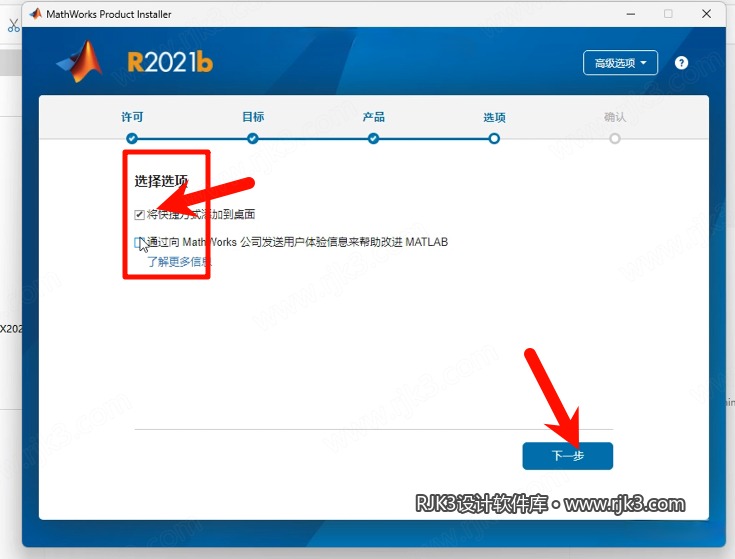
Task: Click the 下一步 button
Action: coord(568,455)
